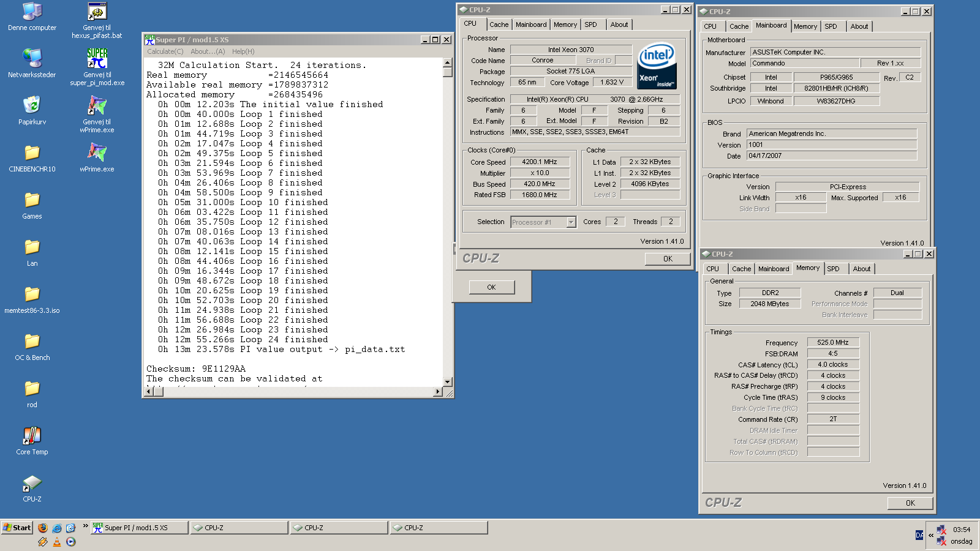This screenshot has width=980, height=551.
Task: Click the Super PI title bar icon
Action: pyautogui.click(x=149, y=40)
